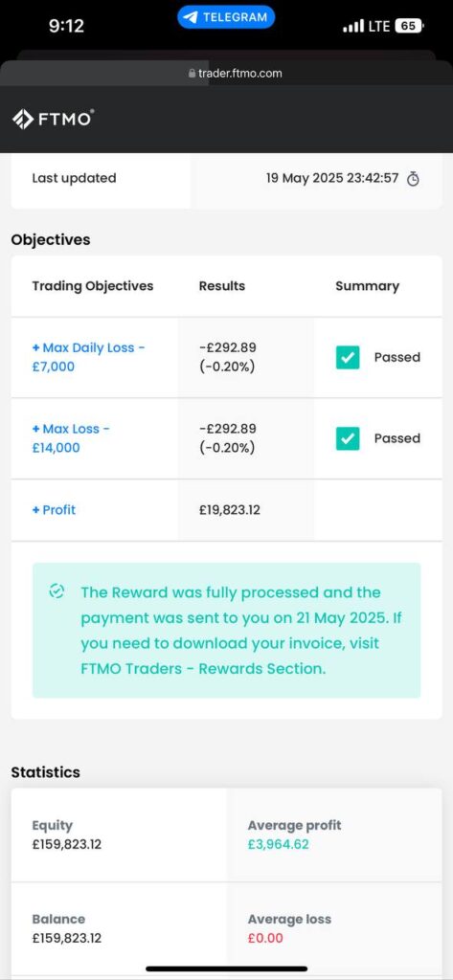
Task: Tap the Average profit £3,964.62 value
Action: [x=278, y=845]
